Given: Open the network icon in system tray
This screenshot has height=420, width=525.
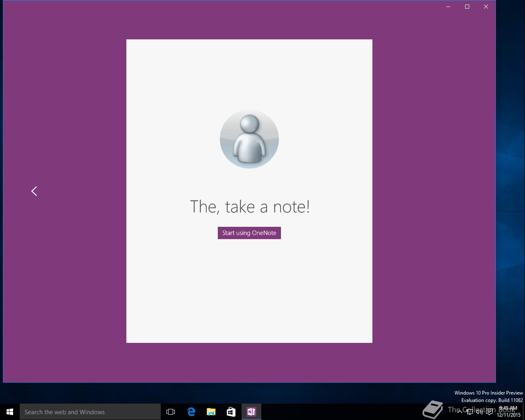Looking at the screenshot, I should [x=469, y=412].
